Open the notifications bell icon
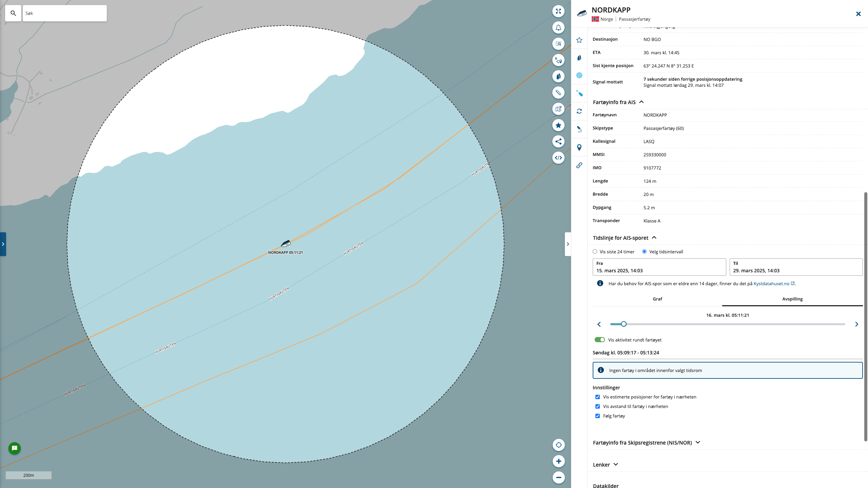The width and height of the screenshot is (868, 488). coord(558,27)
